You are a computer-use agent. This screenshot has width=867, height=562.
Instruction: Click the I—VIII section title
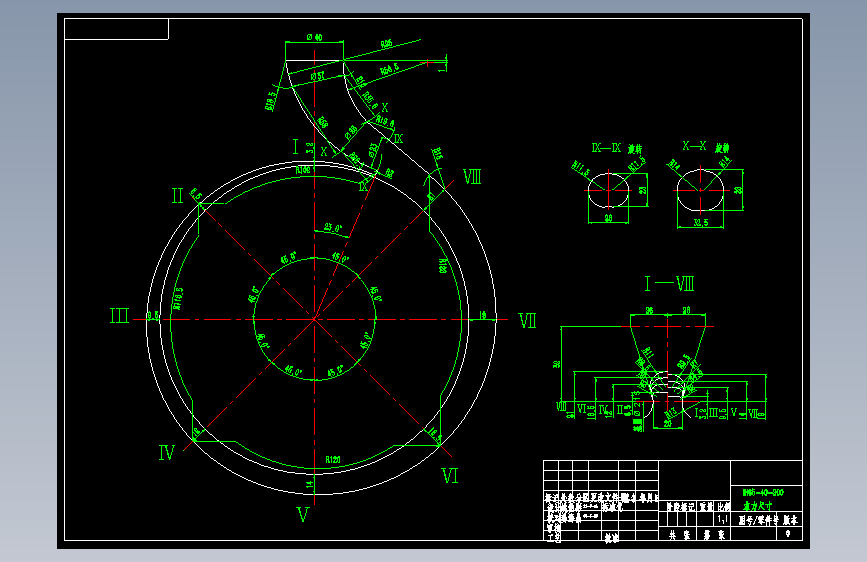coord(669,284)
